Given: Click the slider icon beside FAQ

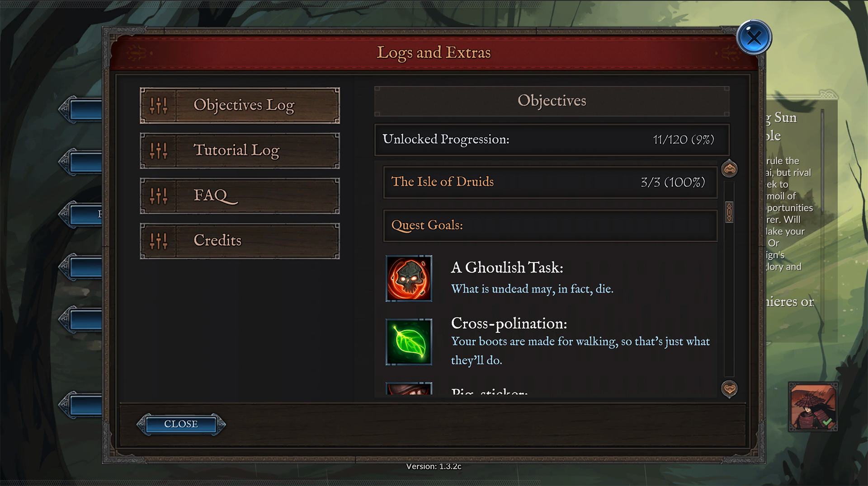Looking at the screenshot, I should (x=159, y=196).
